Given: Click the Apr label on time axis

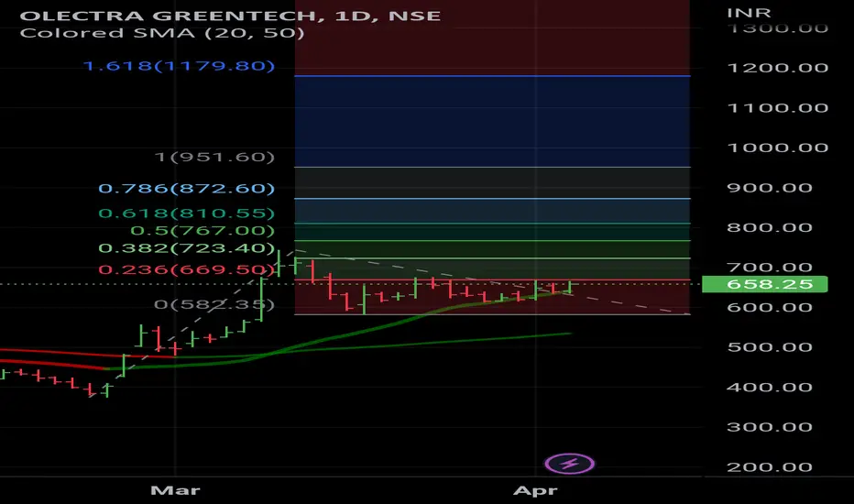Looking at the screenshot, I should (x=535, y=491).
